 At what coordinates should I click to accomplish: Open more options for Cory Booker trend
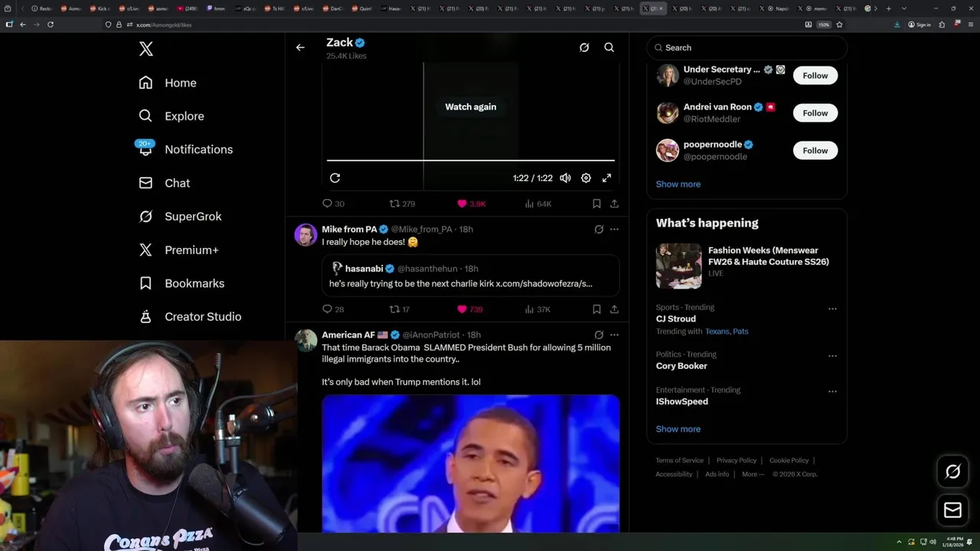click(832, 356)
